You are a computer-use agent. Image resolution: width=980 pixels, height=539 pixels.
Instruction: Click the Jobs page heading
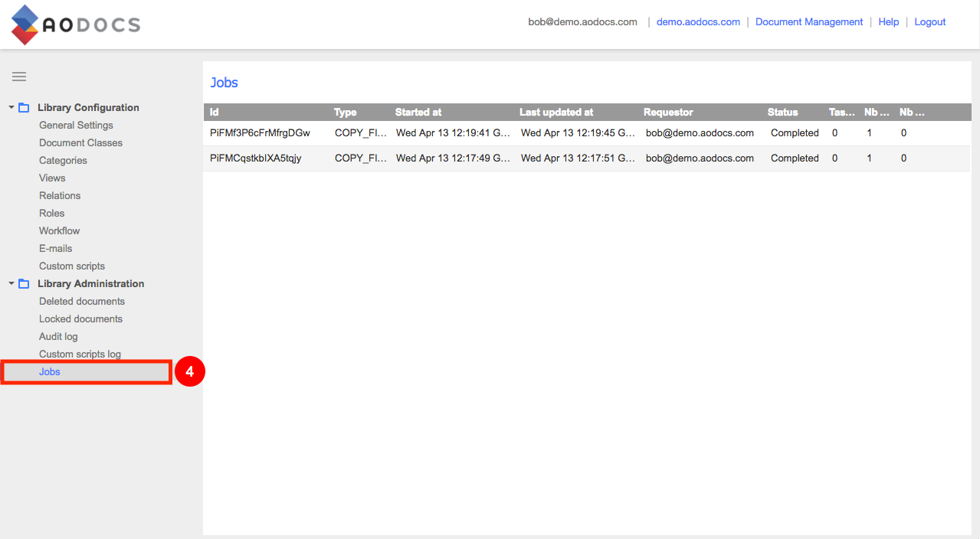(x=225, y=83)
